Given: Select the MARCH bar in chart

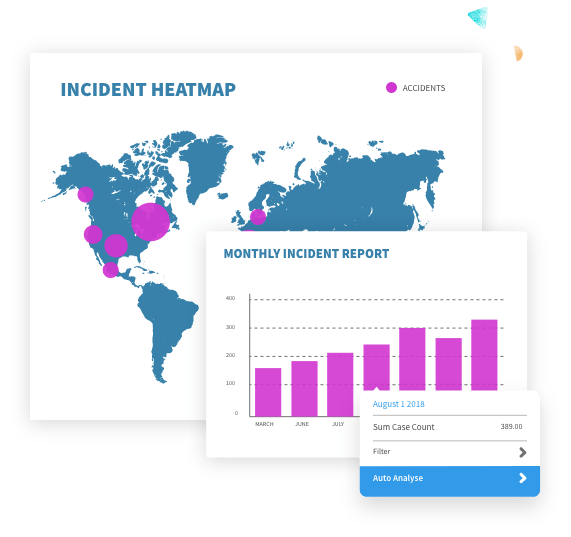Looking at the screenshot, I should [x=268, y=392].
